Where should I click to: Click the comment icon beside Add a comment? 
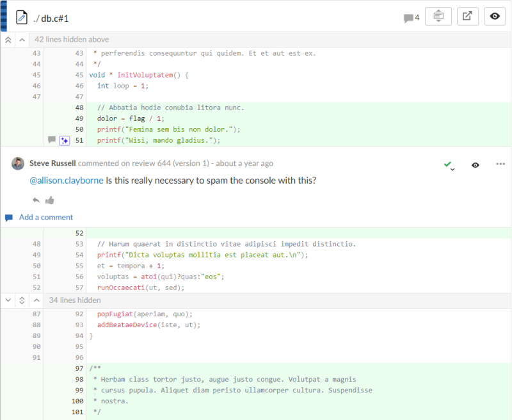[x=8, y=218]
